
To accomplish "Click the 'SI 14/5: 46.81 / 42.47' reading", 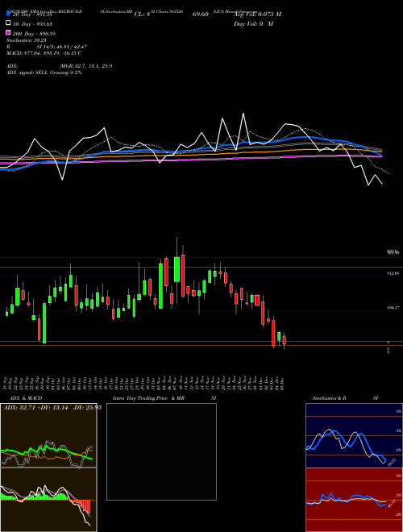I will tap(62, 47).
